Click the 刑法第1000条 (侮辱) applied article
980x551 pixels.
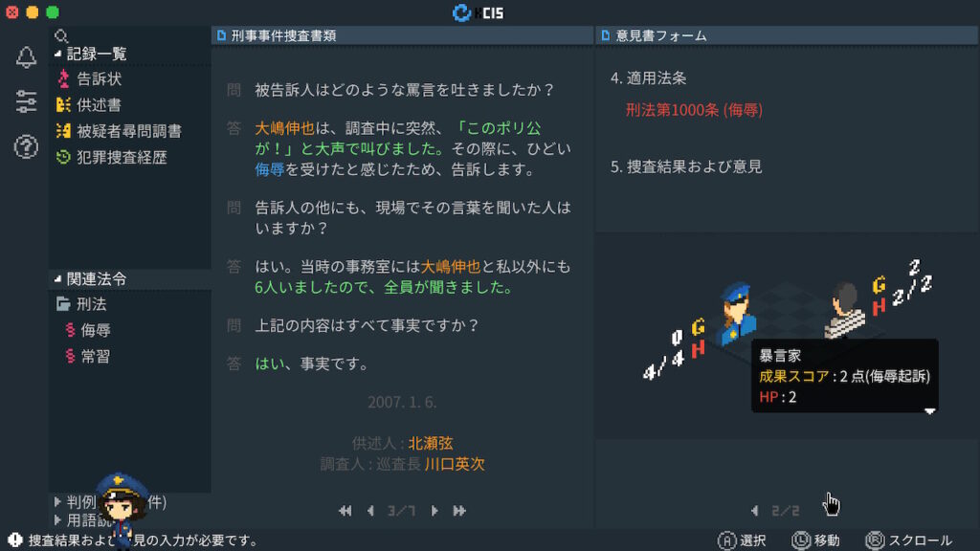(694, 110)
